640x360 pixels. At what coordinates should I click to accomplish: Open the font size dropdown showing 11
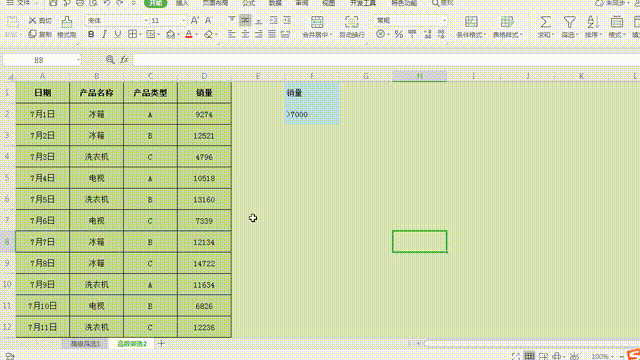coord(183,20)
